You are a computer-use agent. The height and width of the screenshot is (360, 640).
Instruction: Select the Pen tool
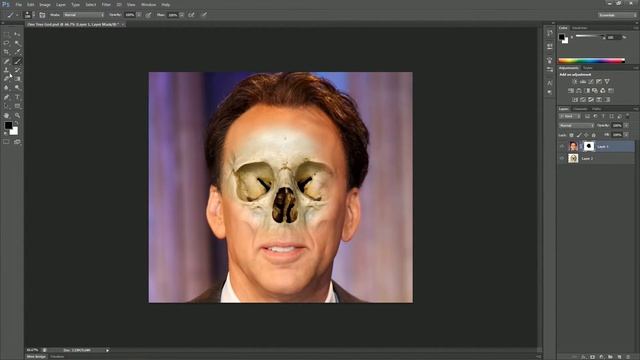6,97
